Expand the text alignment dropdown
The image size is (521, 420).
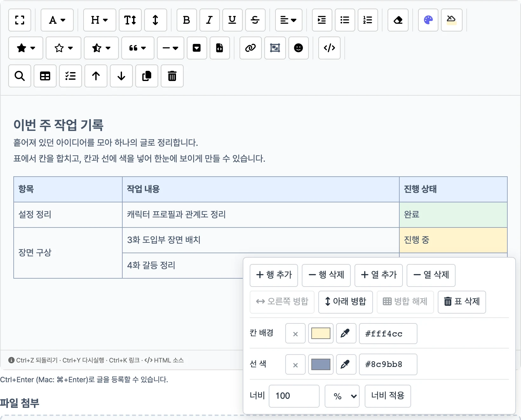coord(289,20)
